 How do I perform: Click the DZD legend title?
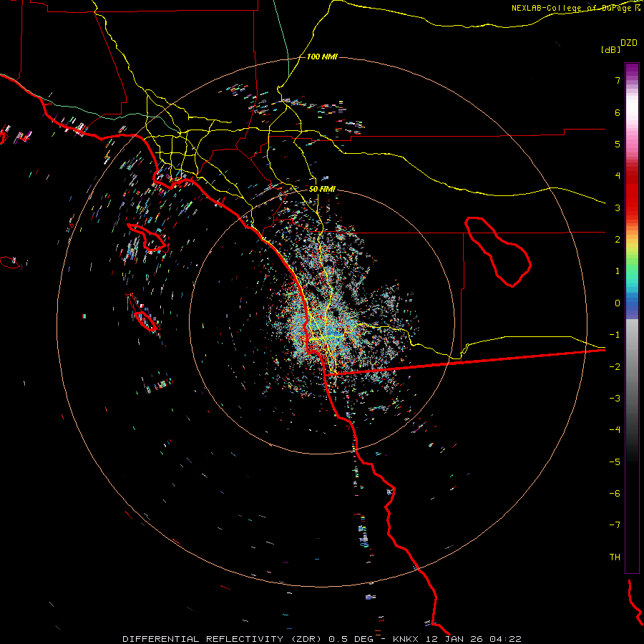coord(629,43)
